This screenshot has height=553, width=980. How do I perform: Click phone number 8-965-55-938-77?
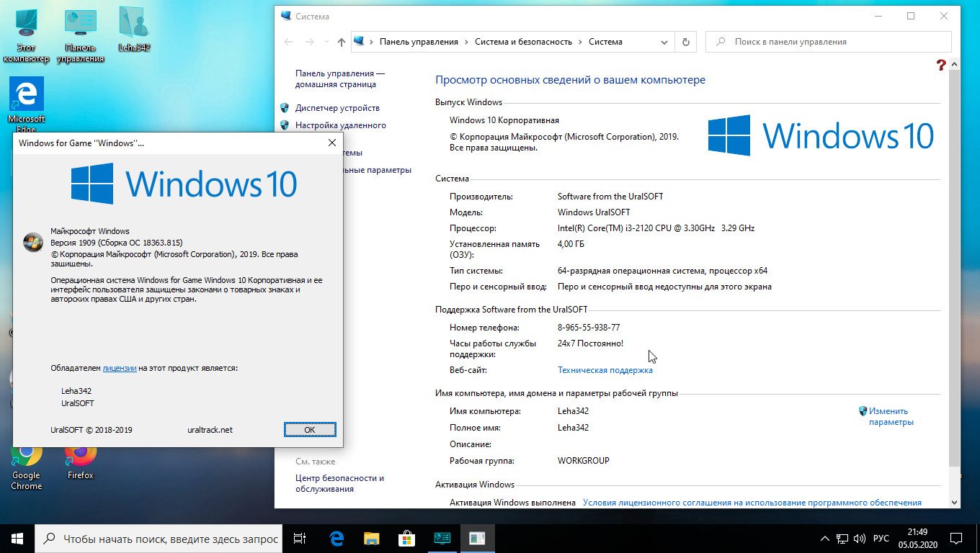tap(589, 328)
